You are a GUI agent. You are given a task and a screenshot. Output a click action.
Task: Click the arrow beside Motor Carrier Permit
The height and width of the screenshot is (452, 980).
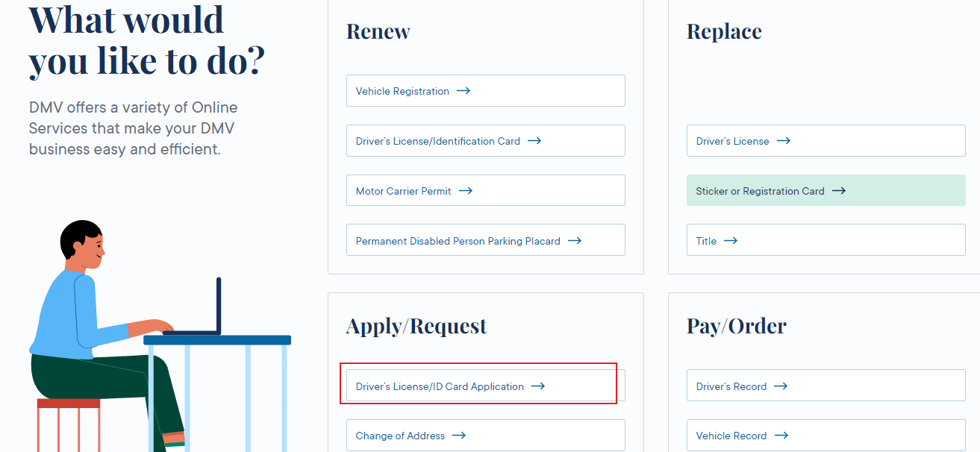coord(466,191)
